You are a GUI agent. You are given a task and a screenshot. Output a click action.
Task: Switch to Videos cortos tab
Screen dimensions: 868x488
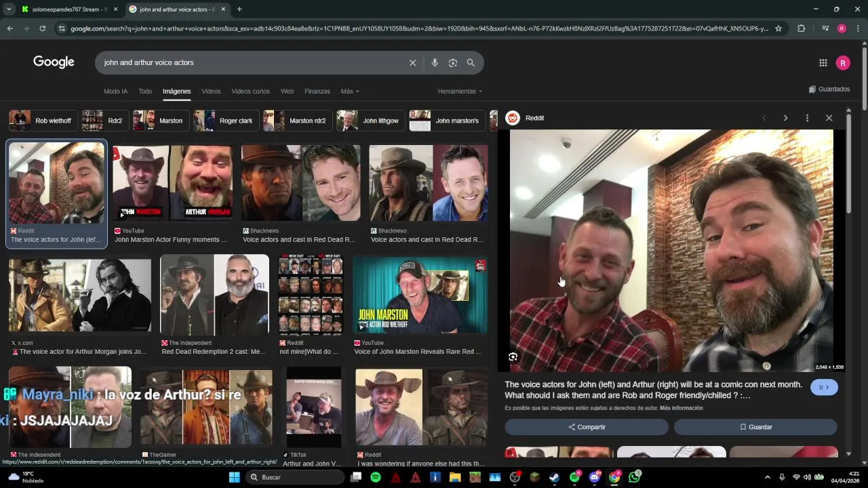coord(250,91)
